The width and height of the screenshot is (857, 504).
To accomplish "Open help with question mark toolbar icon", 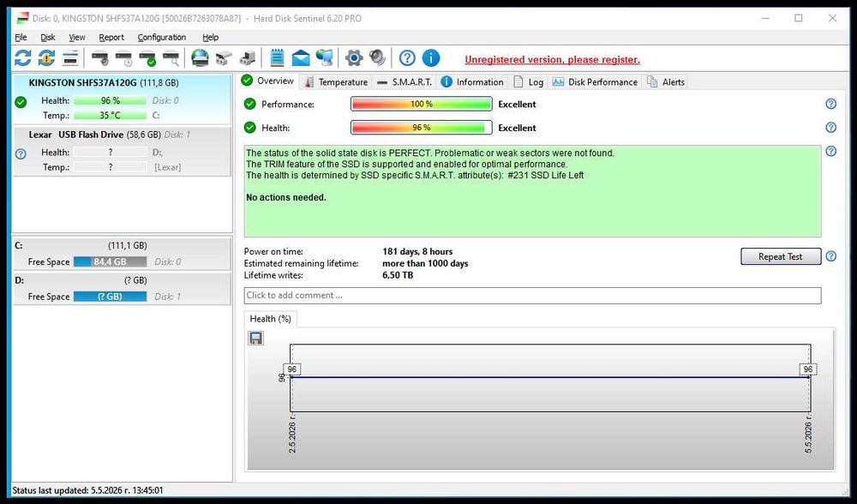I will pyautogui.click(x=407, y=57).
